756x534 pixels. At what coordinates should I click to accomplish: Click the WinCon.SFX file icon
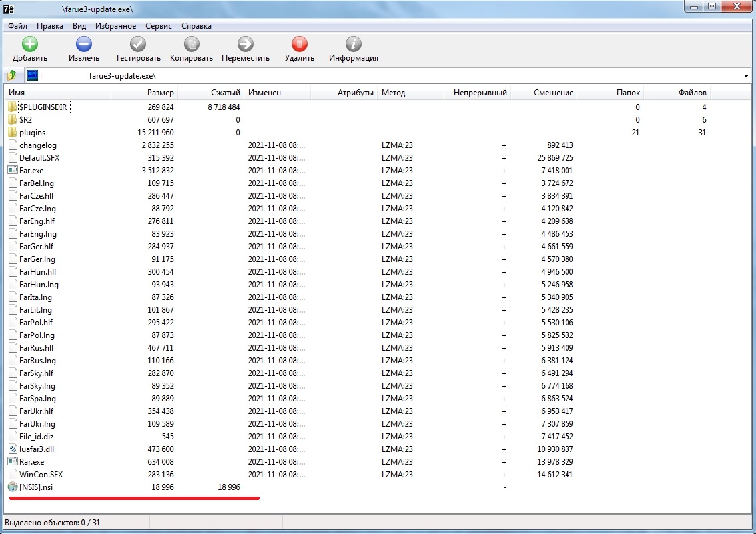(13, 474)
